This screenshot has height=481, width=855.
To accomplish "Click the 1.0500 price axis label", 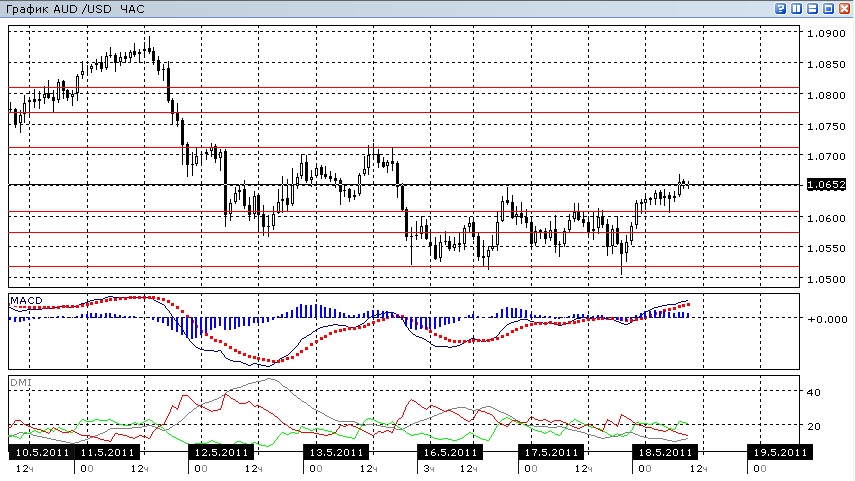I will (826, 279).
